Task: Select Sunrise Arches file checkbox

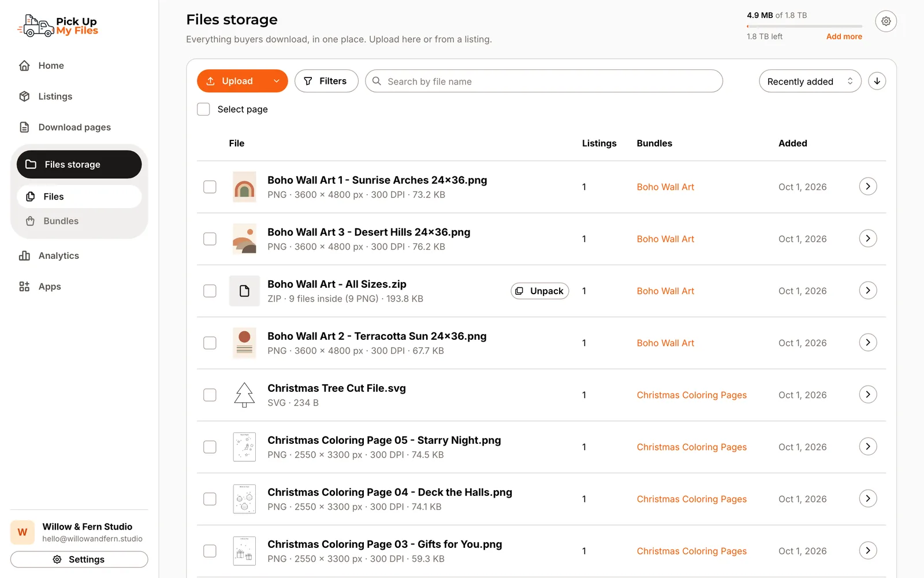Action: pyautogui.click(x=210, y=187)
